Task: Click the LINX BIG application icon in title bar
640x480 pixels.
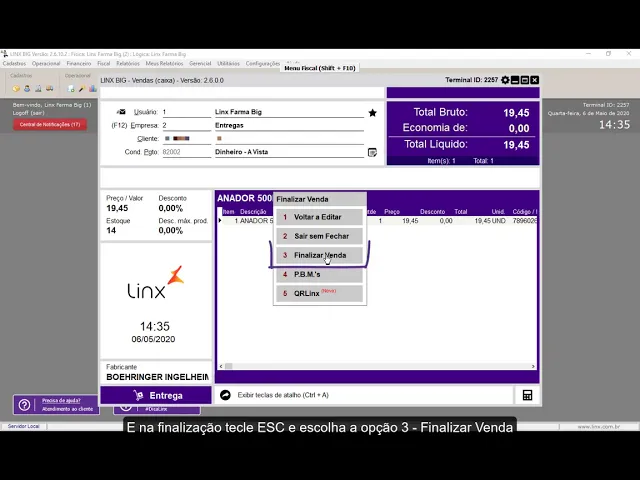Action: tap(4, 54)
